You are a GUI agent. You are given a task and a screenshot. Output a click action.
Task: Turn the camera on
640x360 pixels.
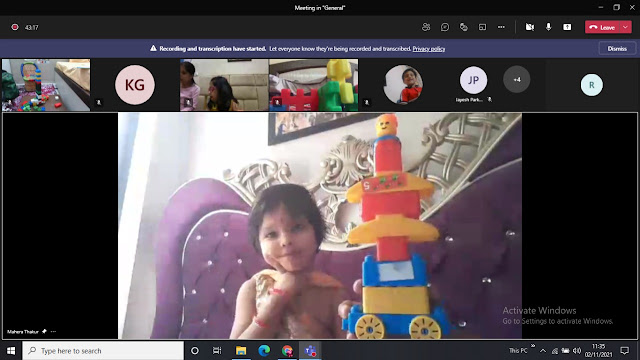tap(530, 27)
